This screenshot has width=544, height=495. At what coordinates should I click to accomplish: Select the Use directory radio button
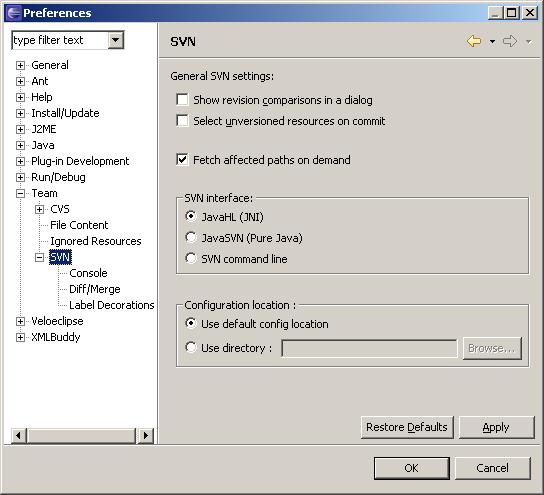(191, 347)
